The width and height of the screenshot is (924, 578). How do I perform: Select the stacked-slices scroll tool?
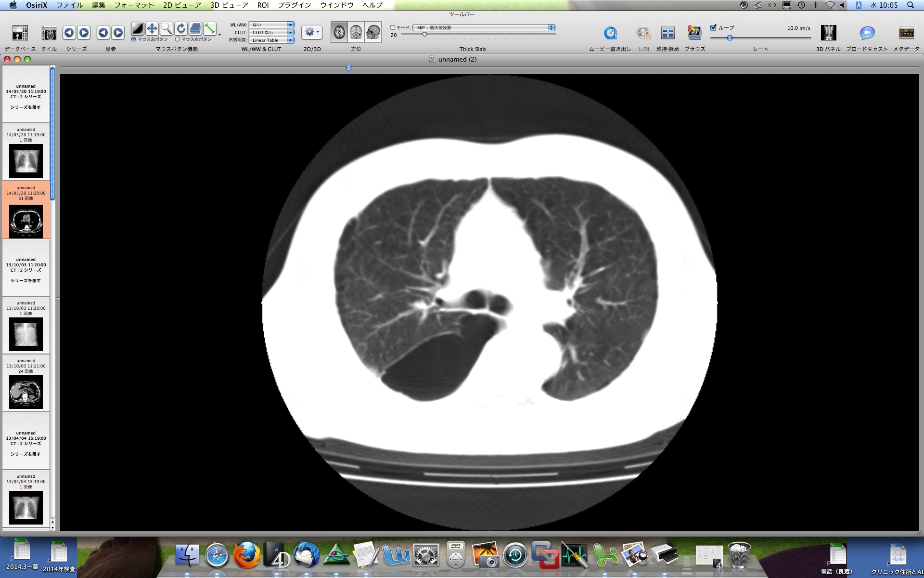[195, 29]
